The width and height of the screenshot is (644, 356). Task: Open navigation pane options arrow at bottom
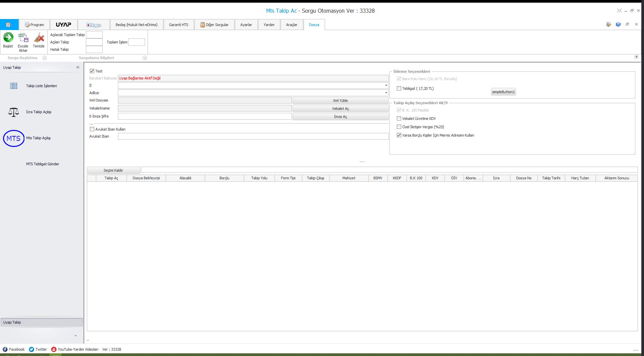(75, 336)
